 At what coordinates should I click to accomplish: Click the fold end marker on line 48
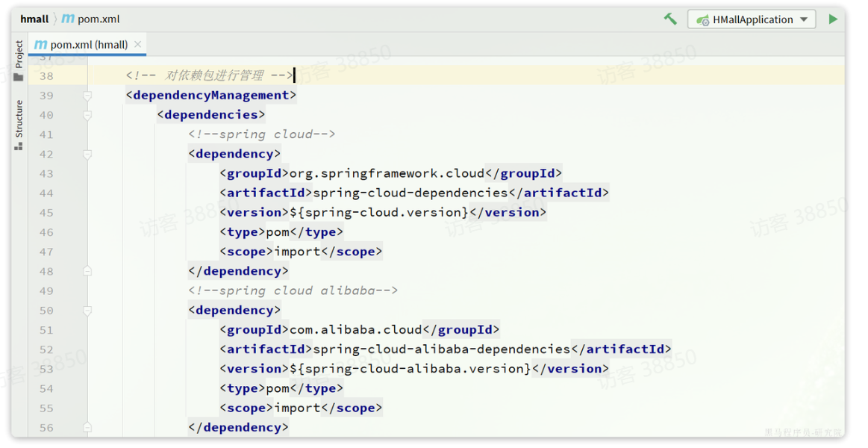[x=87, y=271]
